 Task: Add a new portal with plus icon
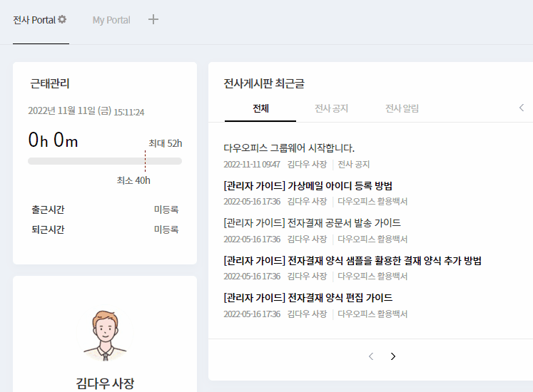click(x=153, y=19)
